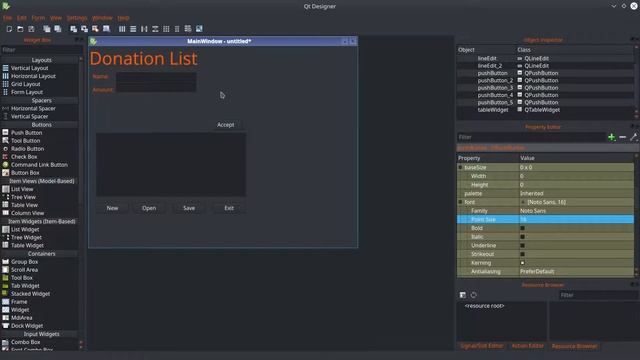Pick Push Button in Widget Box
Viewport: 640px width, 360px height.
(x=27, y=133)
